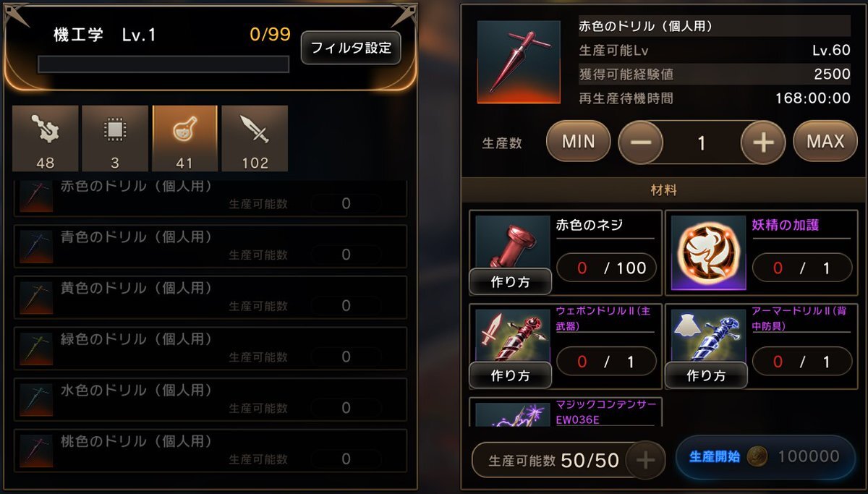
Task: Set production quantity to MIN
Action: pos(578,141)
